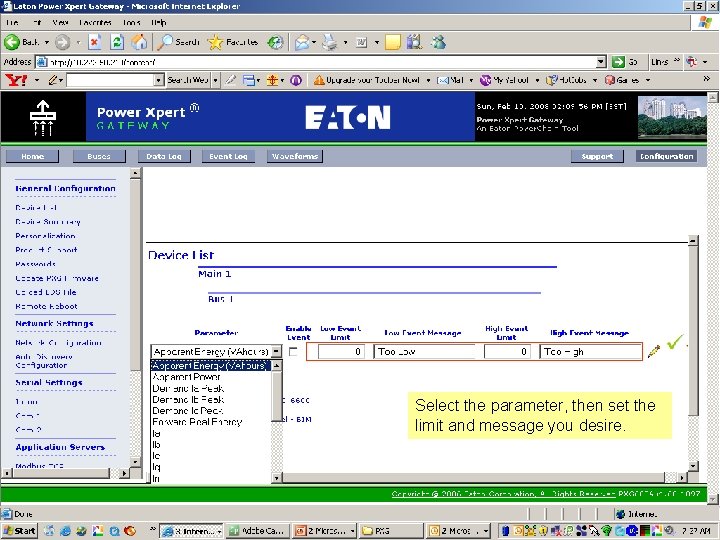Click the Yahoo toolbar pencil icon
Screen dimensions: 720x540
click(x=53, y=80)
